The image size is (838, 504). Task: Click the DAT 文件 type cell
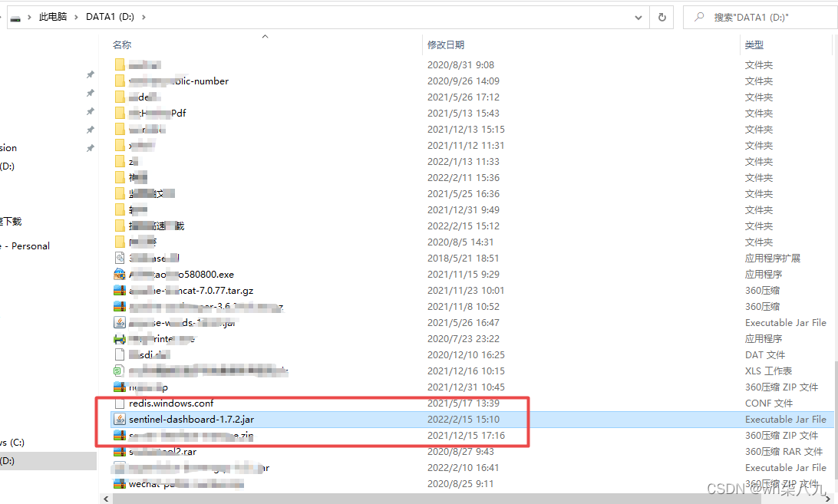[765, 355]
